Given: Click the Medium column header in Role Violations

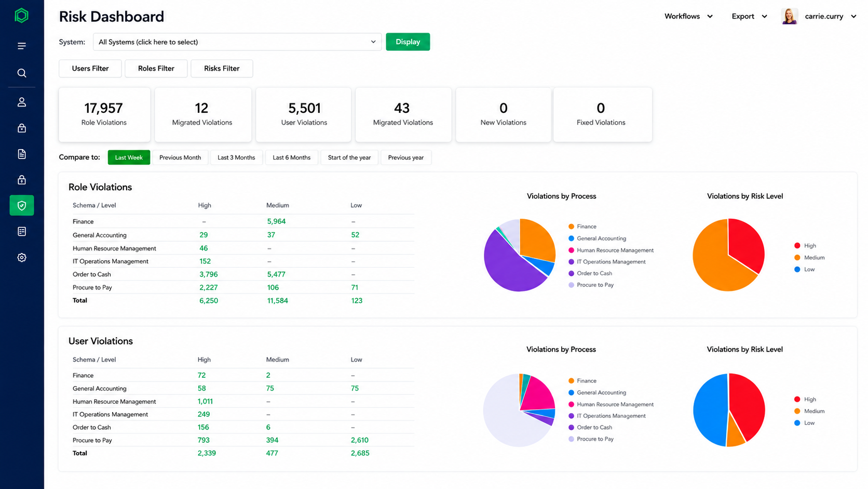Looking at the screenshot, I should (x=278, y=205).
